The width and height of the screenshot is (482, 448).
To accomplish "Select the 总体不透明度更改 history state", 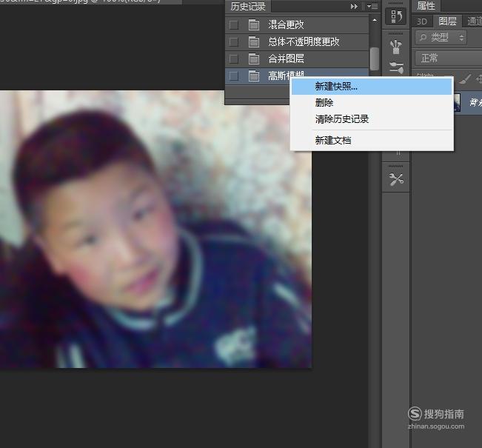I will pyautogui.click(x=297, y=41).
